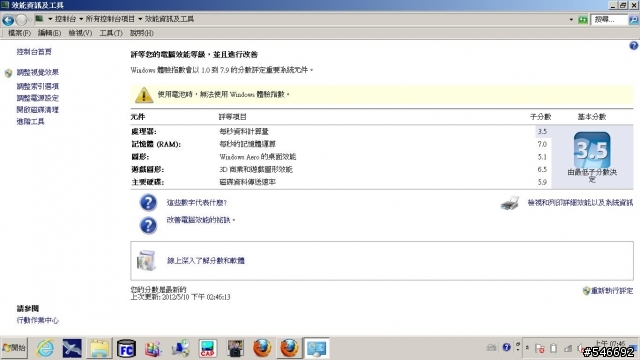This screenshot has height=360, width=640.
Task: Click the 7.0 subscore for memory
Action: coord(542,144)
